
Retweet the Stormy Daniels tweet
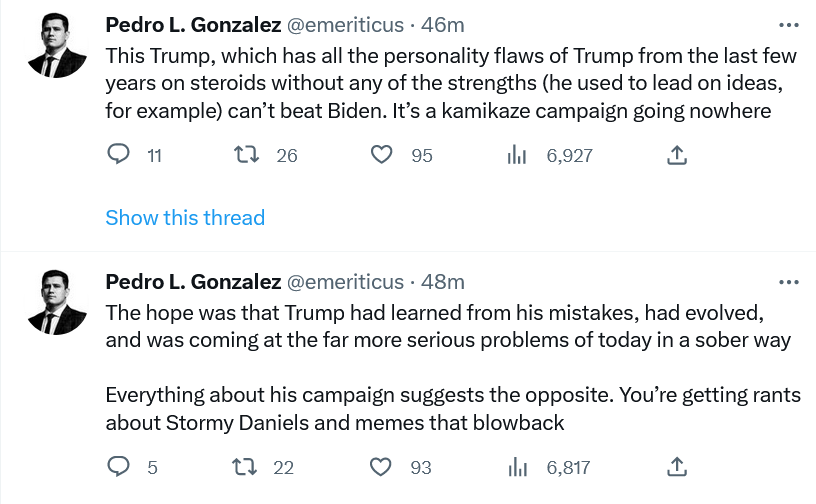pyautogui.click(x=244, y=467)
